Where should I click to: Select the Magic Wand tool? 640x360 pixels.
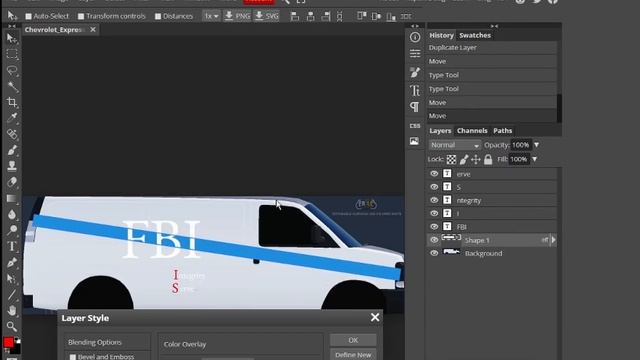[x=12, y=87]
